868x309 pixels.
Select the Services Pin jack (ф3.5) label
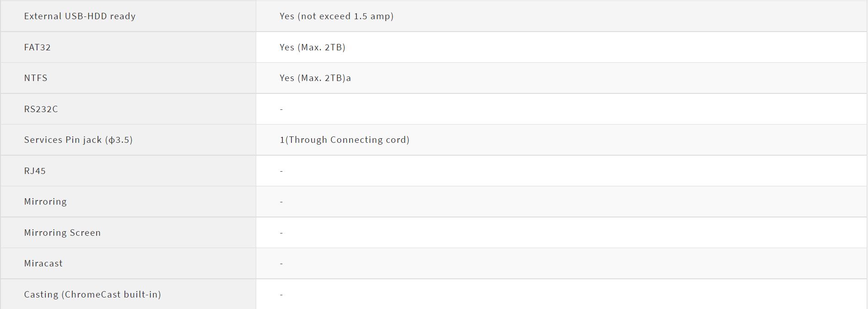(x=78, y=140)
